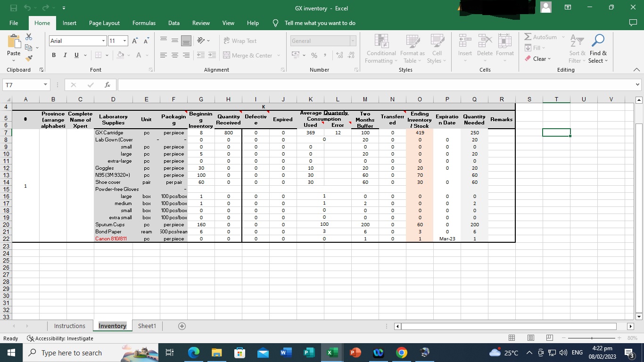Open the File menu tab
Viewport: 644px width, 362px height.
pyautogui.click(x=14, y=23)
